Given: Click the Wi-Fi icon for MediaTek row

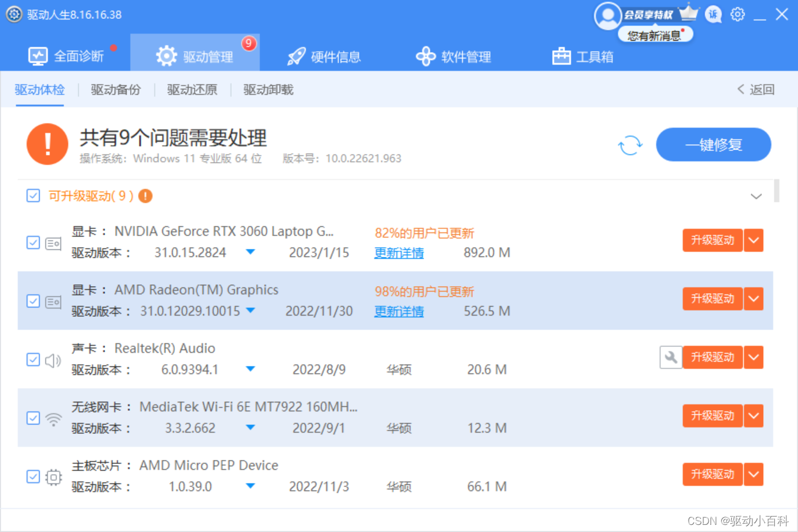Looking at the screenshot, I should 53,419.
